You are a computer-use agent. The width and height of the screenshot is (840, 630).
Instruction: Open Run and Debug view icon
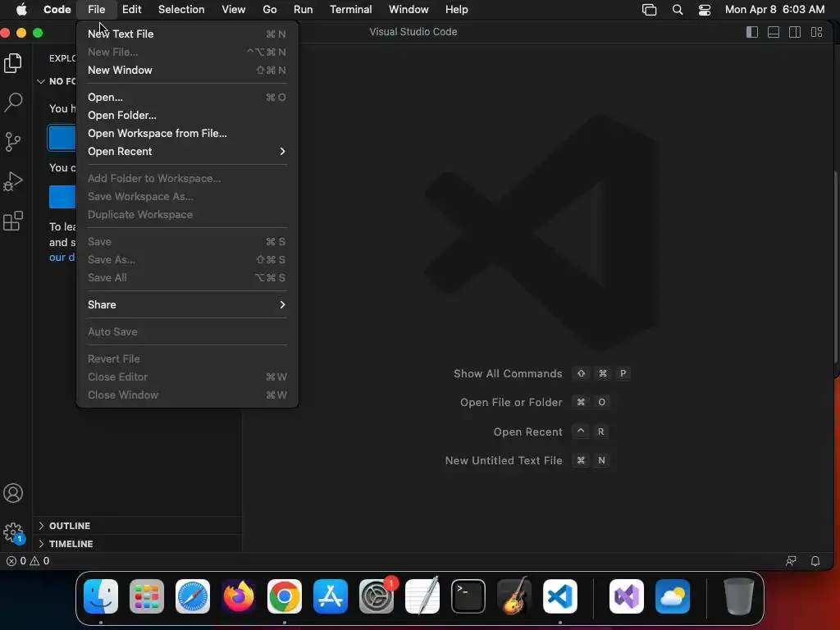[13, 181]
